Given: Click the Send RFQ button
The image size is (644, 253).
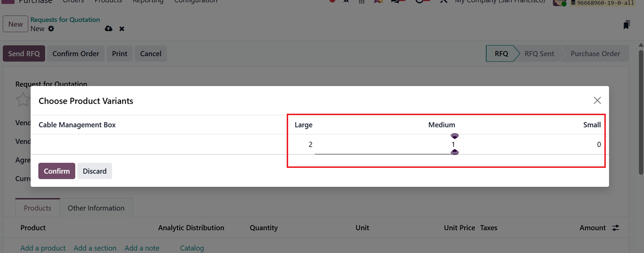Looking at the screenshot, I should 24,54.
